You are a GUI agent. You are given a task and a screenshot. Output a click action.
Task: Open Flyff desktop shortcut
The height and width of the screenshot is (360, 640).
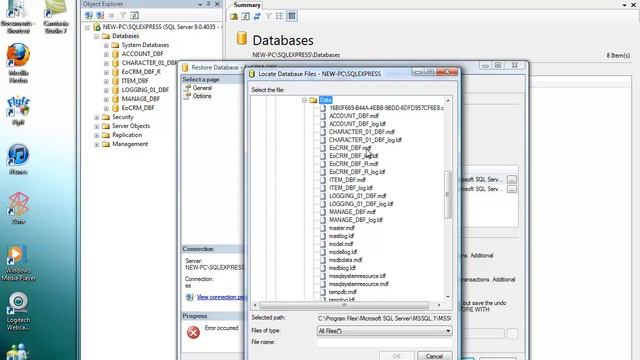coord(18,110)
